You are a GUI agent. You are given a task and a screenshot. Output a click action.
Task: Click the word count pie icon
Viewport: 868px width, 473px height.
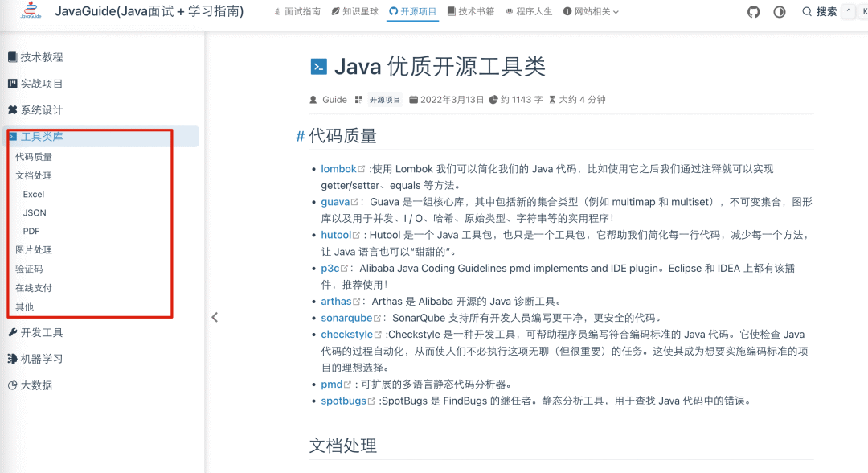tap(493, 100)
